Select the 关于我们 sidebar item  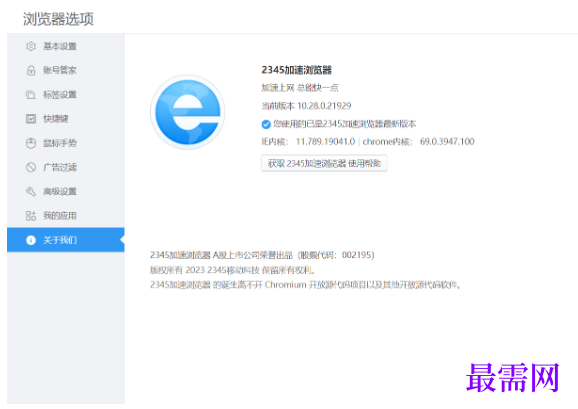coord(66,240)
